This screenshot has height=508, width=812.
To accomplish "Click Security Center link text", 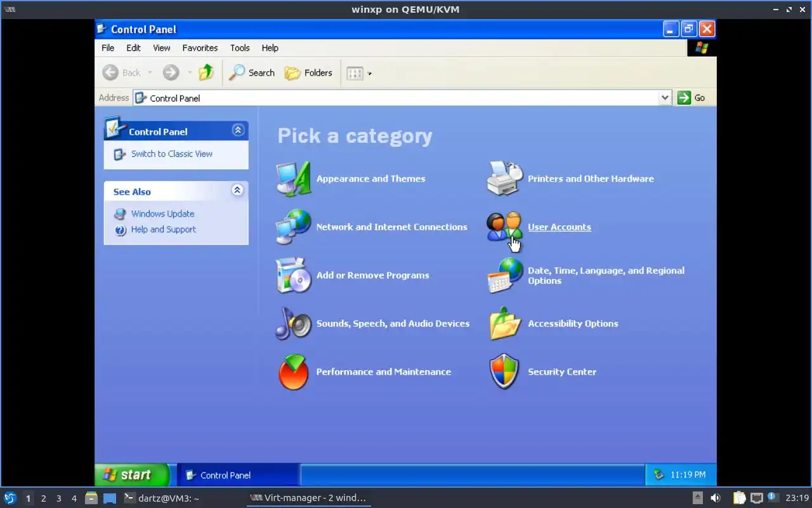I will (x=562, y=372).
